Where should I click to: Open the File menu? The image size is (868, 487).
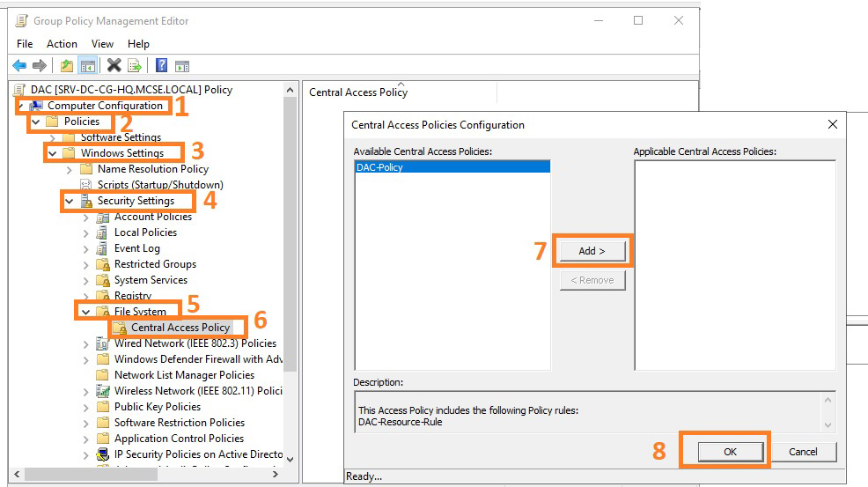pyautogui.click(x=25, y=44)
